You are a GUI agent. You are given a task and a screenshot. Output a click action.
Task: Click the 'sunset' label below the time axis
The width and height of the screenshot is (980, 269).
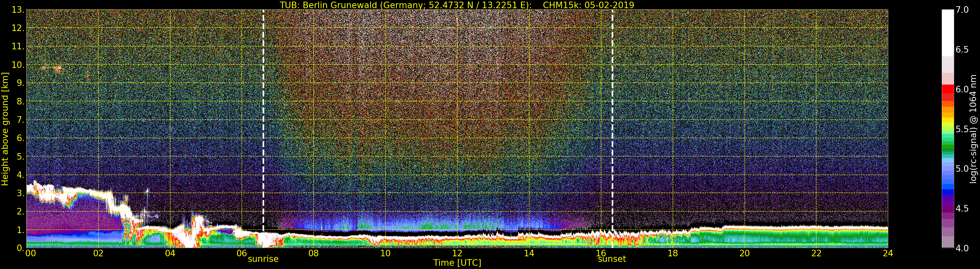click(612, 259)
